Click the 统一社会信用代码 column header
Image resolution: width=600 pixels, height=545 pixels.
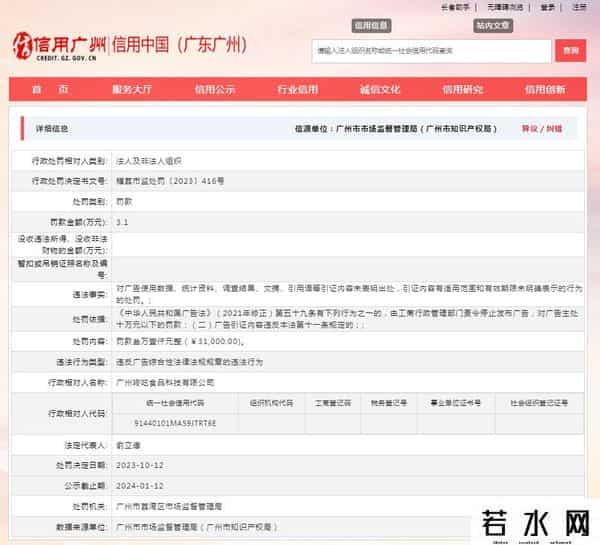[x=175, y=403]
